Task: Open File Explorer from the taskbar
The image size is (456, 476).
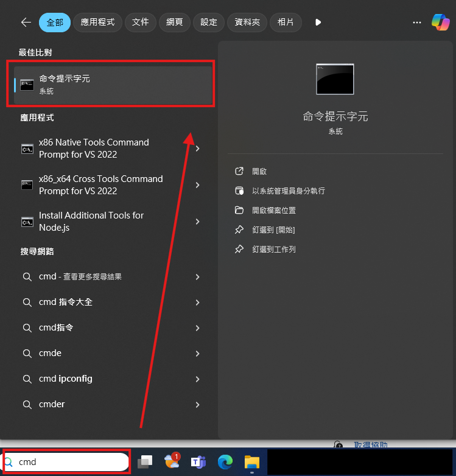Action: (x=252, y=462)
